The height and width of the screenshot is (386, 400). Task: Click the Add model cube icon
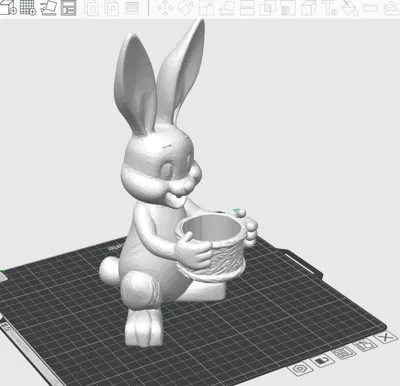pyautogui.click(x=8, y=7)
